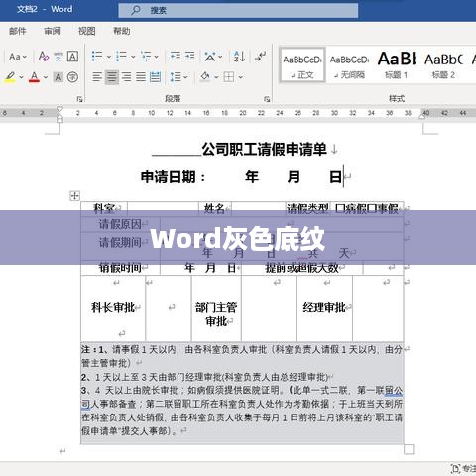Click the 搜索 search input field

pos(238,10)
